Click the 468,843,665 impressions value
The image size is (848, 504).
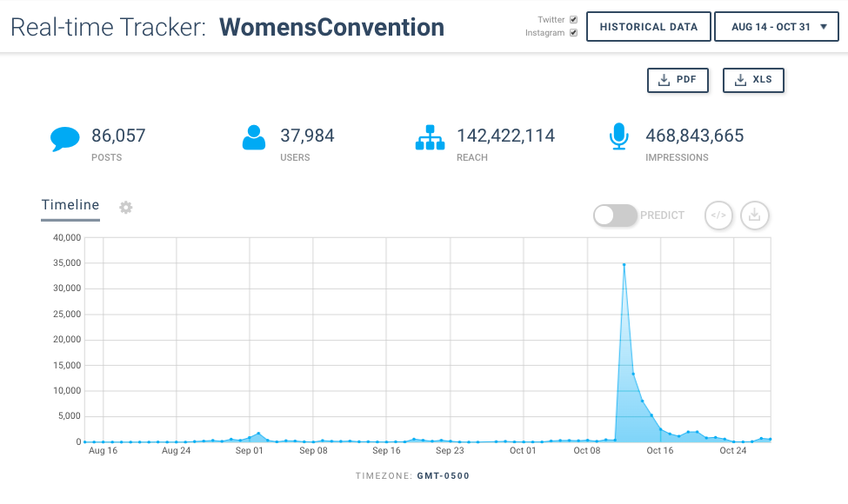[694, 136]
